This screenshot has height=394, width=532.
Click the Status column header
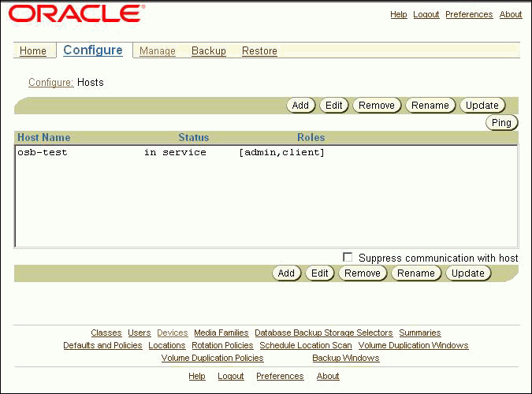click(x=194, y=137)
